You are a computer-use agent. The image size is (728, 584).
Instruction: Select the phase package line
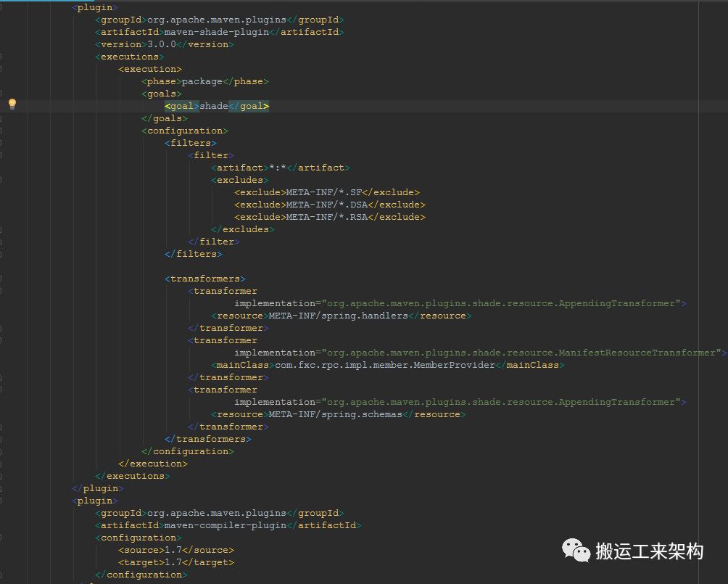pyautogui.click(x=204, y=81)
